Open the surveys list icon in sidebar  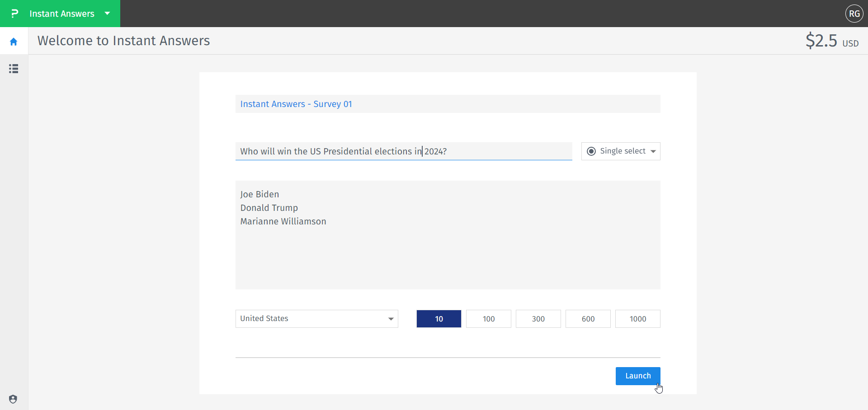coord(14,69)
